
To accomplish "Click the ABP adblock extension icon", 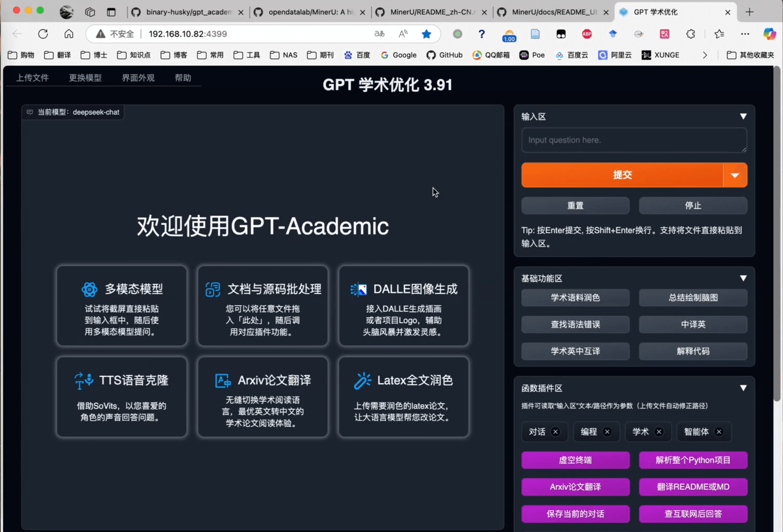I will [x=587, y=34].
